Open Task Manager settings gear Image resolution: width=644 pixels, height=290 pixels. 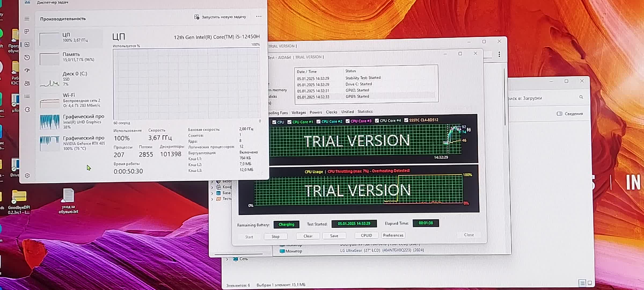[x=27, y=175]
